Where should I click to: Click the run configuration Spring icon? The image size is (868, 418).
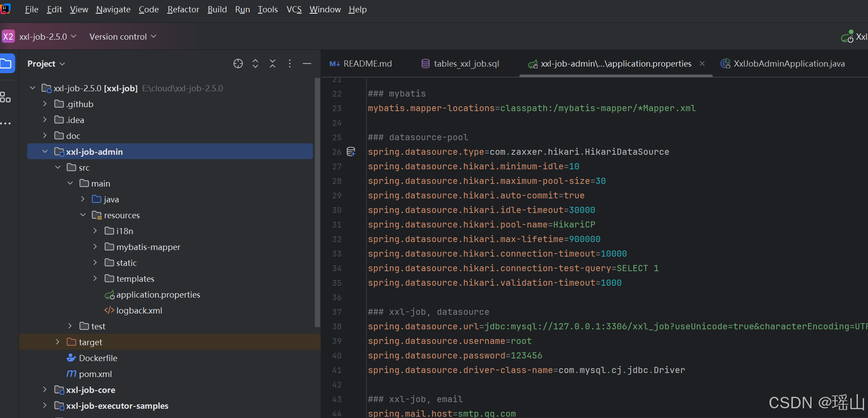[847, 37]
